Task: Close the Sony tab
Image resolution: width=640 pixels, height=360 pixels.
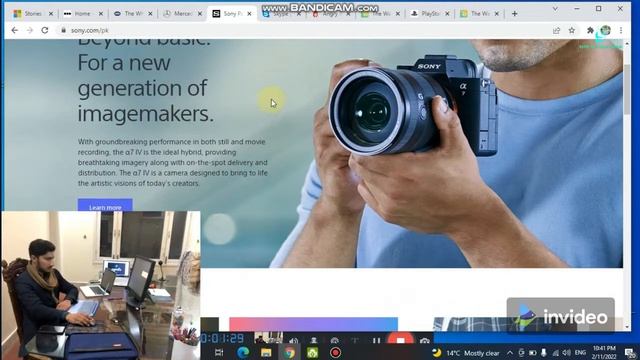Action: pyautogui.click(x=249, y=13)
